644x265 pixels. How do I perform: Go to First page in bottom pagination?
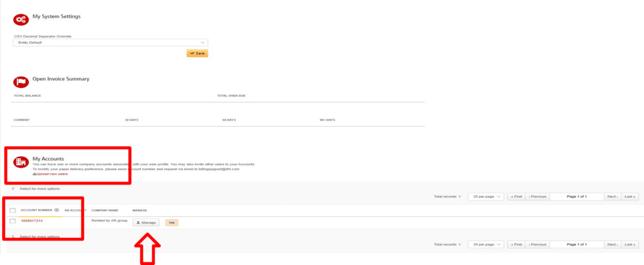click(515, 244)
